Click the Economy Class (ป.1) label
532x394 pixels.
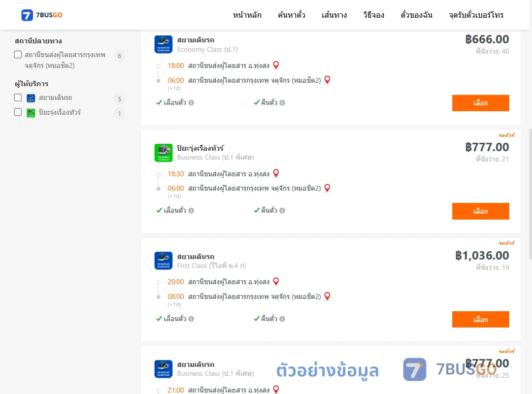tap(207, 50)
